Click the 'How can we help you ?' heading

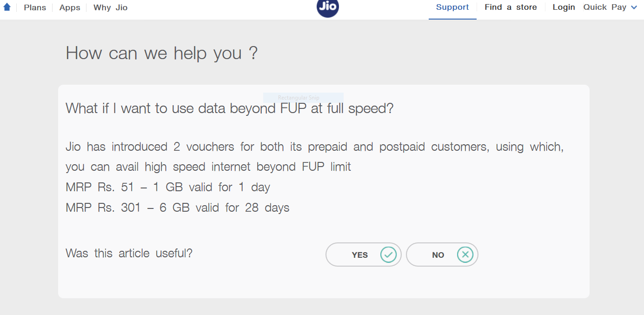point(162,53)
